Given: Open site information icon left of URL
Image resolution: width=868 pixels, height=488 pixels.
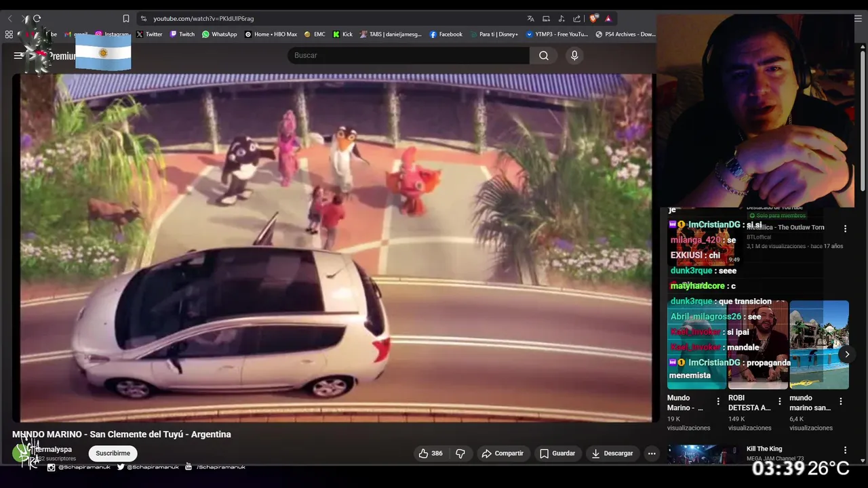Looking at the screenshot, I should pos(143,18).
